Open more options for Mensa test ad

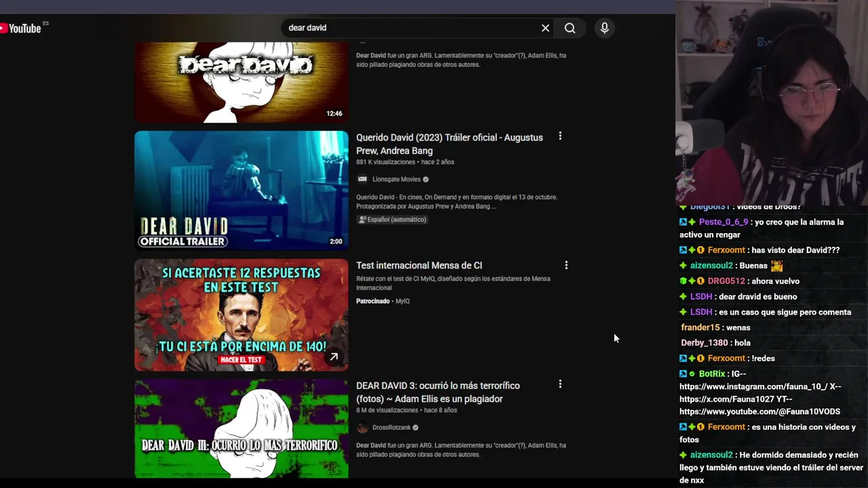(x=566, y=265)
